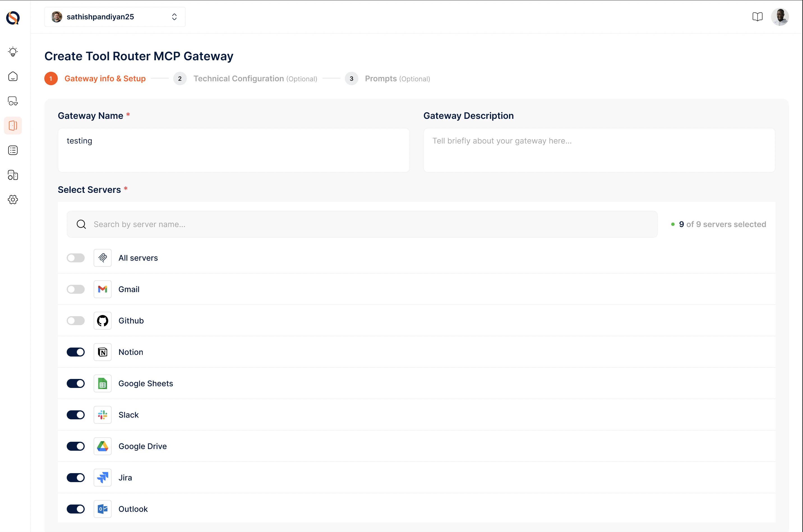Click the Gateway Description text area

pos(599,150)
